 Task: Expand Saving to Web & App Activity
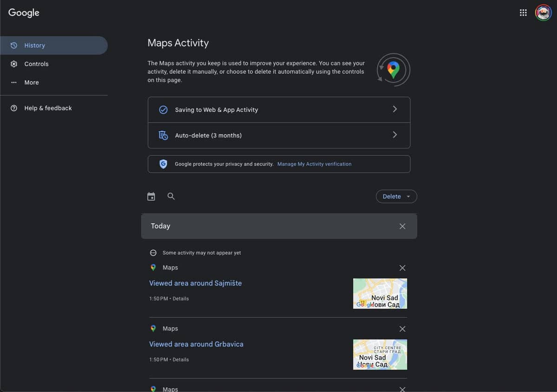click(278, 110)
